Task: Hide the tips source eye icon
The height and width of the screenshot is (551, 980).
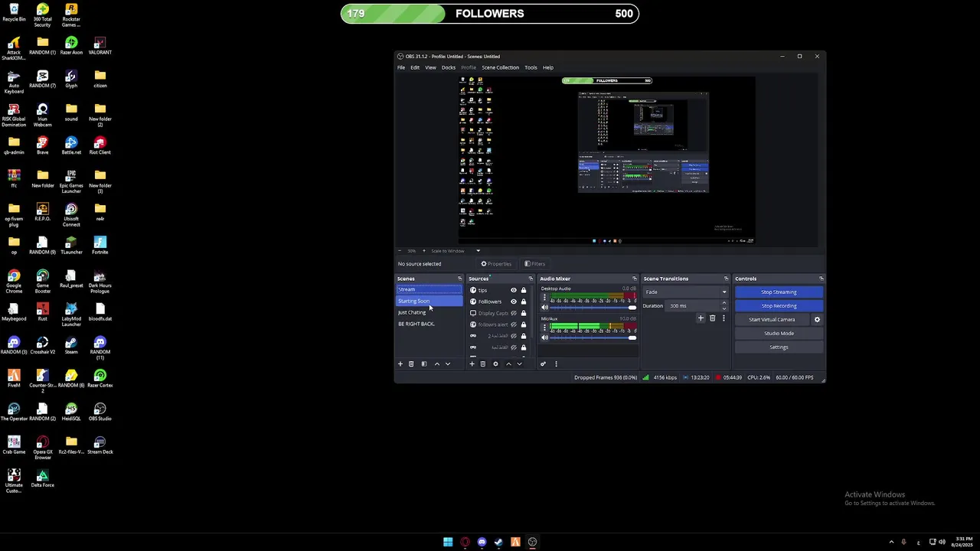Action: [514, 290]
